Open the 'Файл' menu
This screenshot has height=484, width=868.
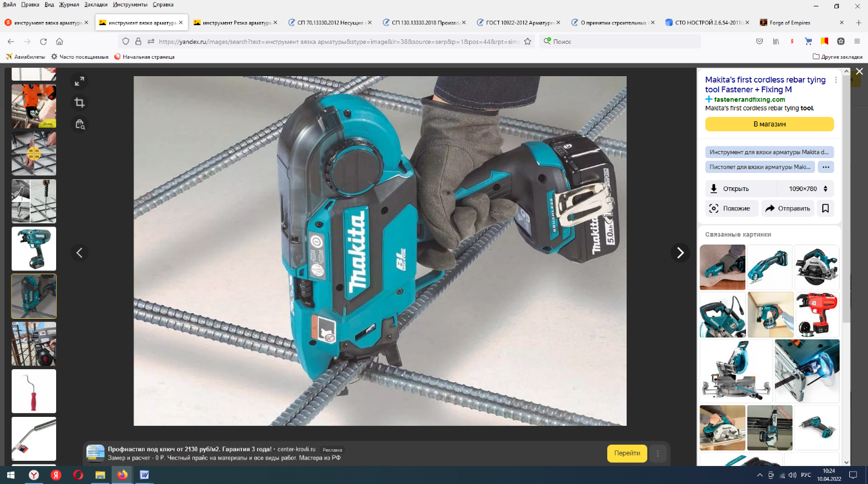click(x=9, y=5)
